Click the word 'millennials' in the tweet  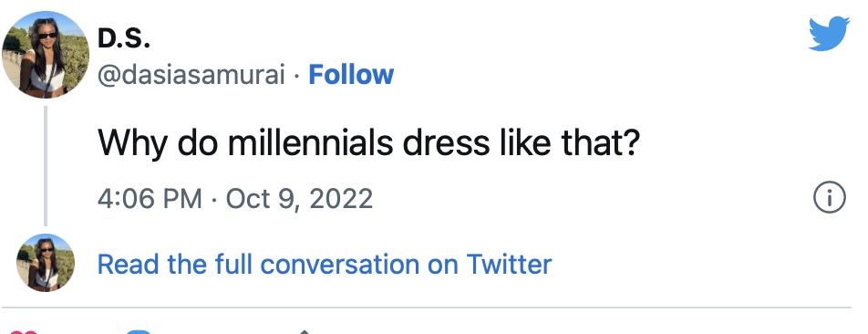pyautogui.click(x=311, y=141)
